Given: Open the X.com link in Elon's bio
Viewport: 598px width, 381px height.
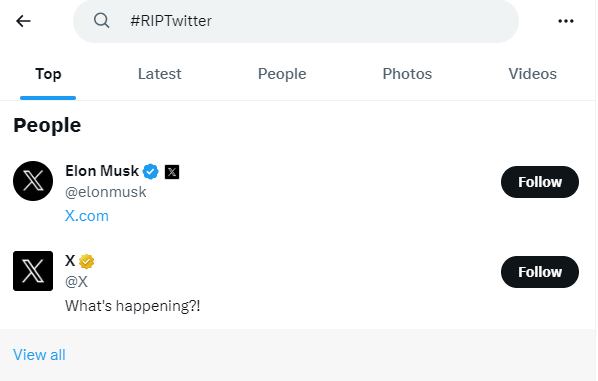Looking at the screenshot, I should coord(87,216).
